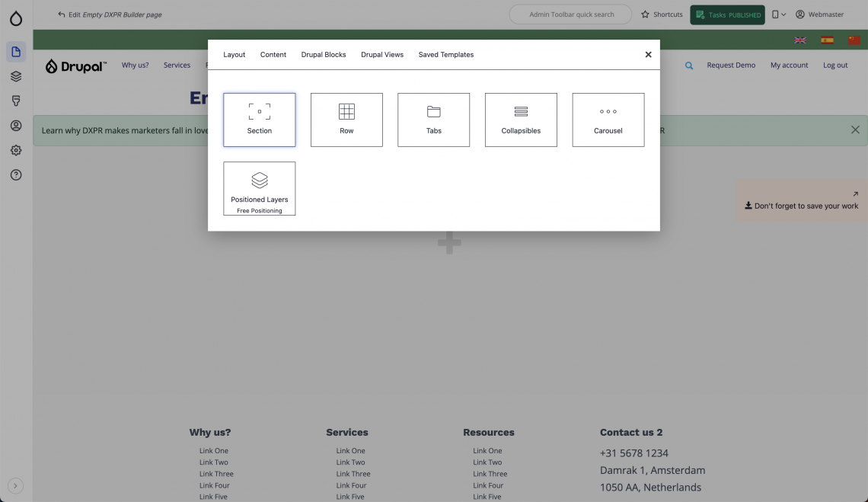Click the Drupal logo

76,66
